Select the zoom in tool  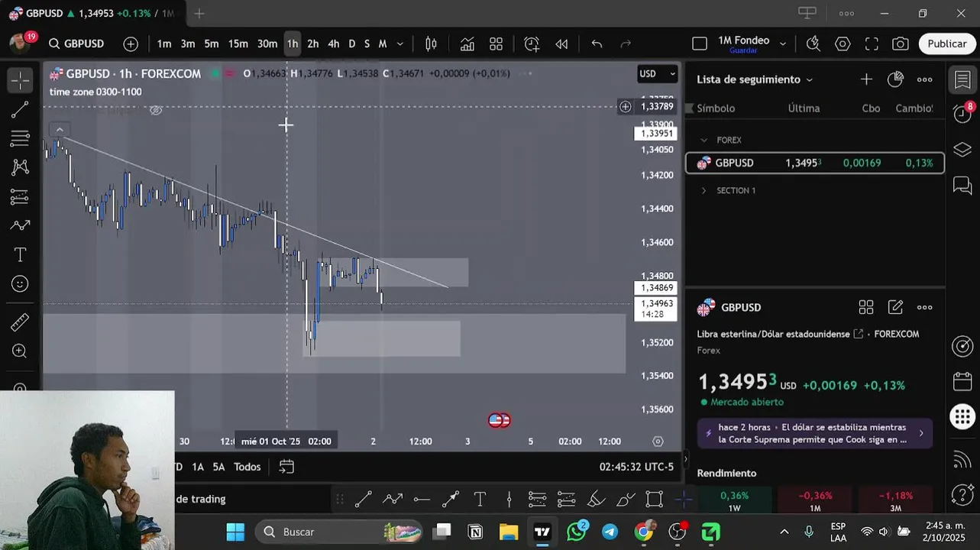pos(21,351)
